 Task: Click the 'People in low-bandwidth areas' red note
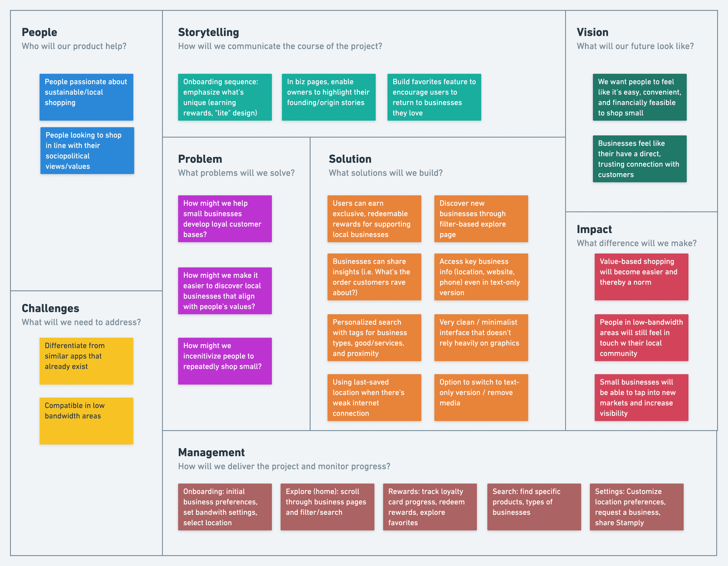[641, 338]
